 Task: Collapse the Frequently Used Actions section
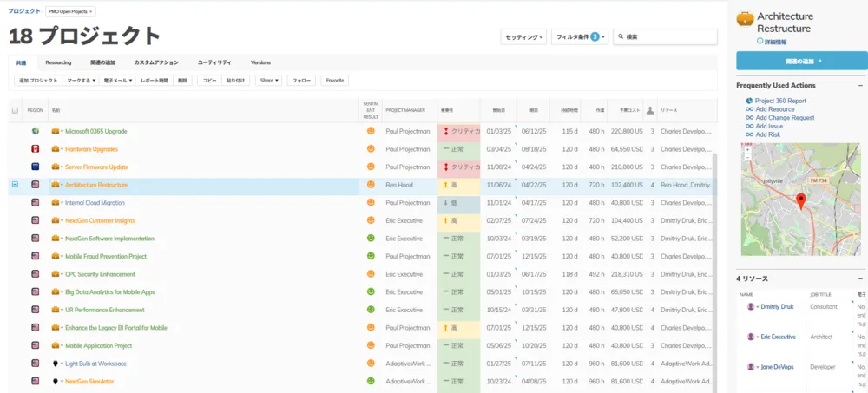click(x=860, y=86)
